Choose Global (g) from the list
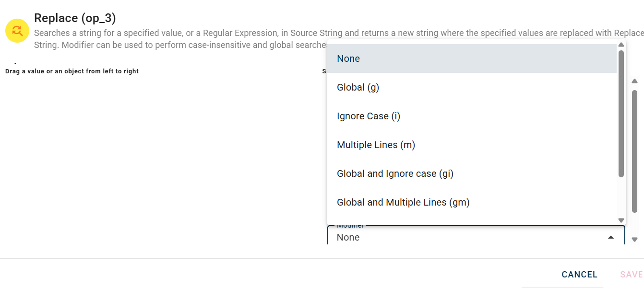This screenshot has height=288, width=644. click(358, 87)
